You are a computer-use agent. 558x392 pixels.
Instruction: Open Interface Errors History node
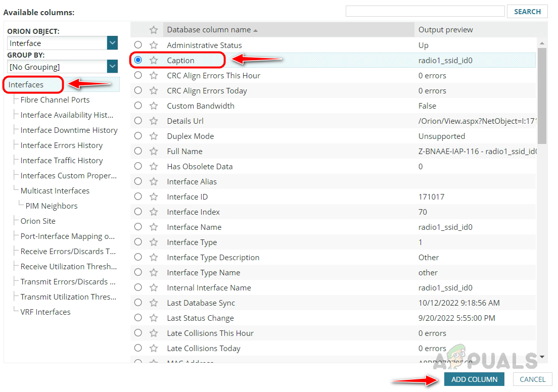[62, 145]
